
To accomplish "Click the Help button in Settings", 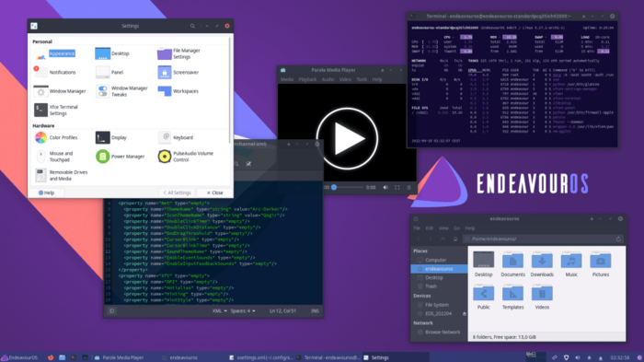I will pos(46,193).
